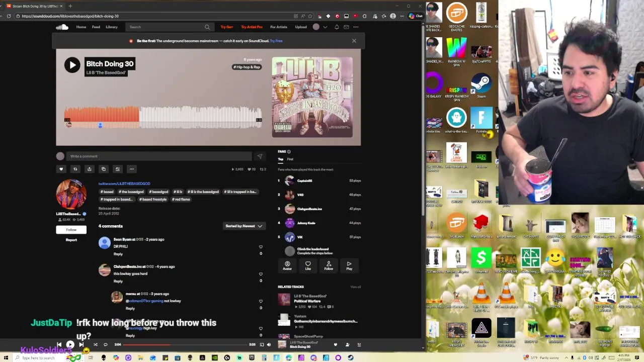Click the Follow leaderboard step button
This screenshot has width=644, height=362.
click(329, 265)
